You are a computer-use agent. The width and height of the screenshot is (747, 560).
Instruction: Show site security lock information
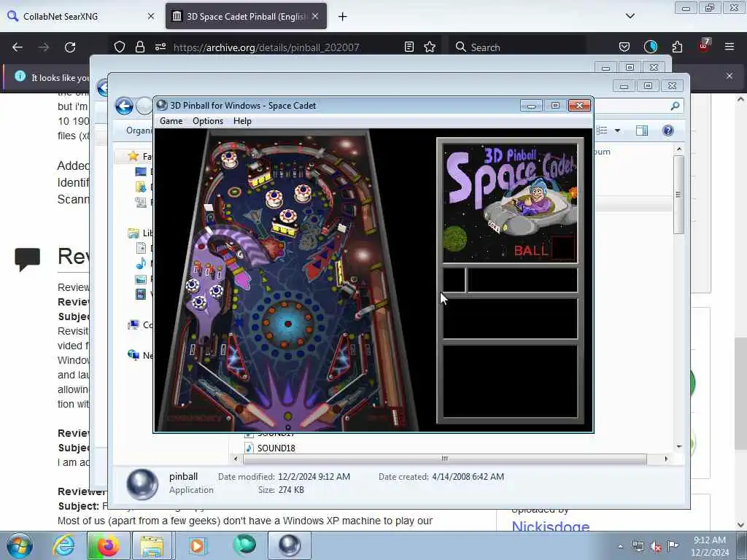[139, 47]
